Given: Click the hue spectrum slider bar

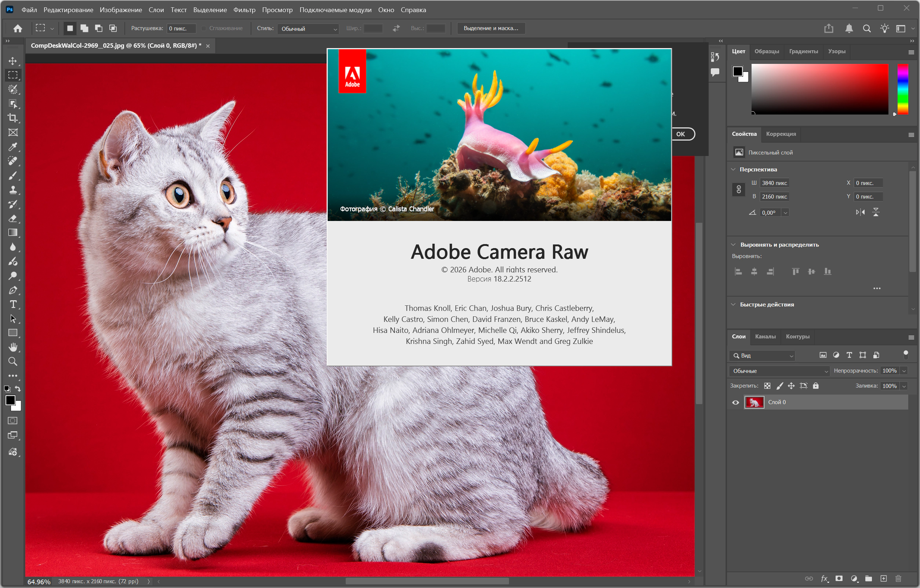Looking at the screenshot, I should tap(902, 89).
